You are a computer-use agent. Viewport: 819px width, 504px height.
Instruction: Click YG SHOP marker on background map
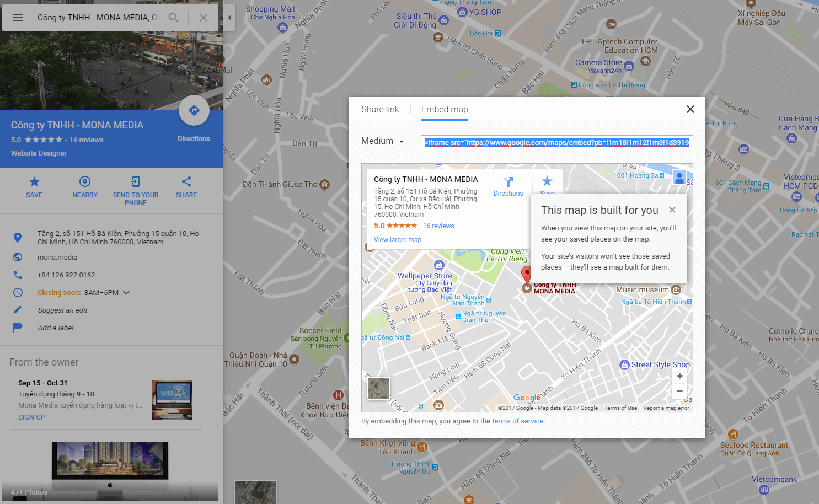(x=462, y=12)
